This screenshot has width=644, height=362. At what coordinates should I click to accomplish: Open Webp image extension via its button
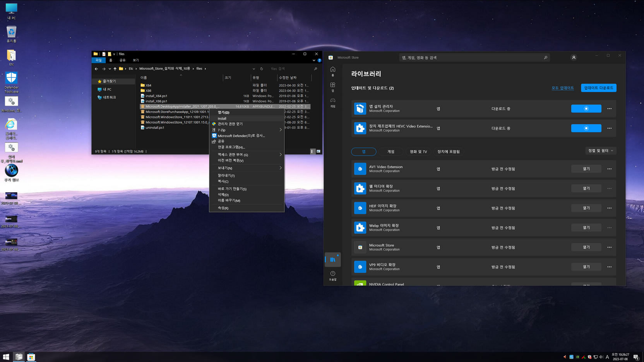click(x=586, y=227)
